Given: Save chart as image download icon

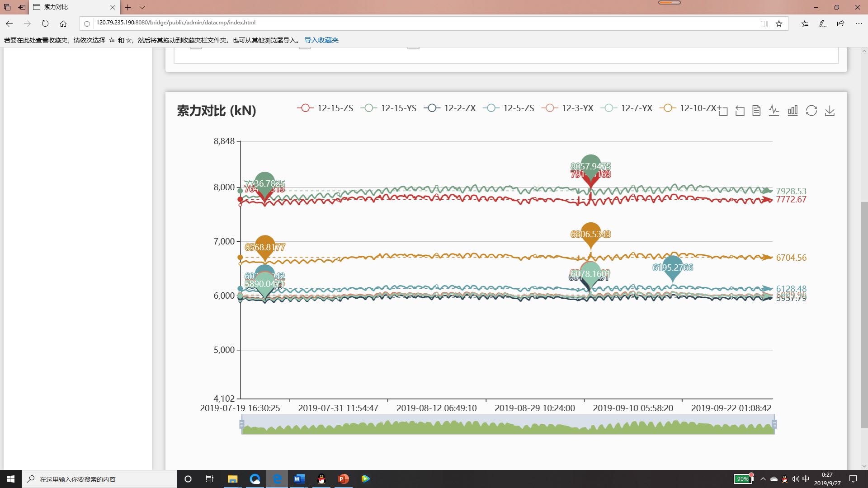Looking at the screenshot, I should (830, 111).
